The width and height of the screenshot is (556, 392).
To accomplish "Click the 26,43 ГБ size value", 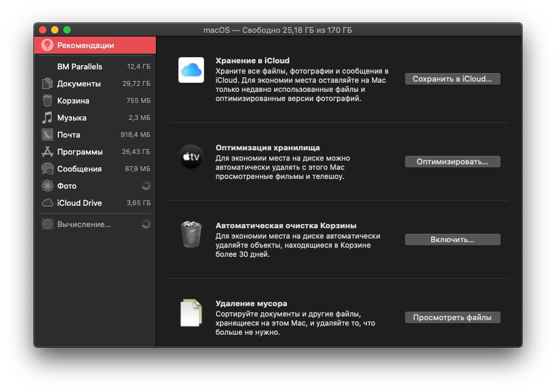I will point(136,152).
